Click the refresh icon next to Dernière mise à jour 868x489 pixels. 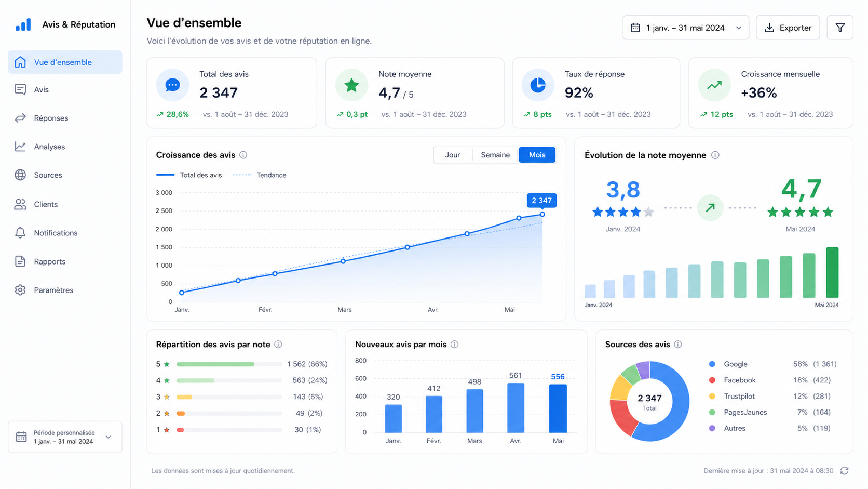(x=845, y=471)
